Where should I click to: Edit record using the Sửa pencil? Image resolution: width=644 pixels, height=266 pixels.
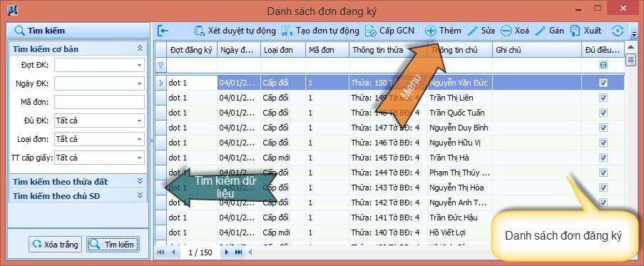tap(473, 31)
